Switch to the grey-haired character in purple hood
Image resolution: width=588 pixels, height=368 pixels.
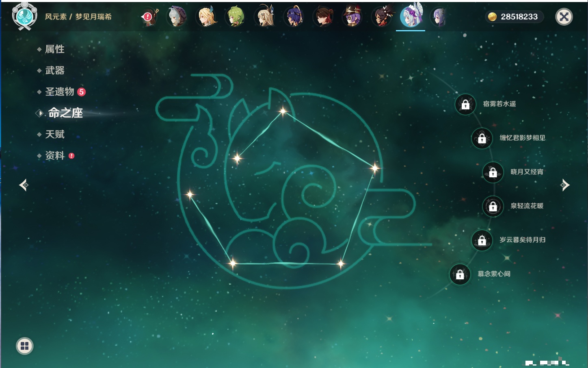point(177,17)
